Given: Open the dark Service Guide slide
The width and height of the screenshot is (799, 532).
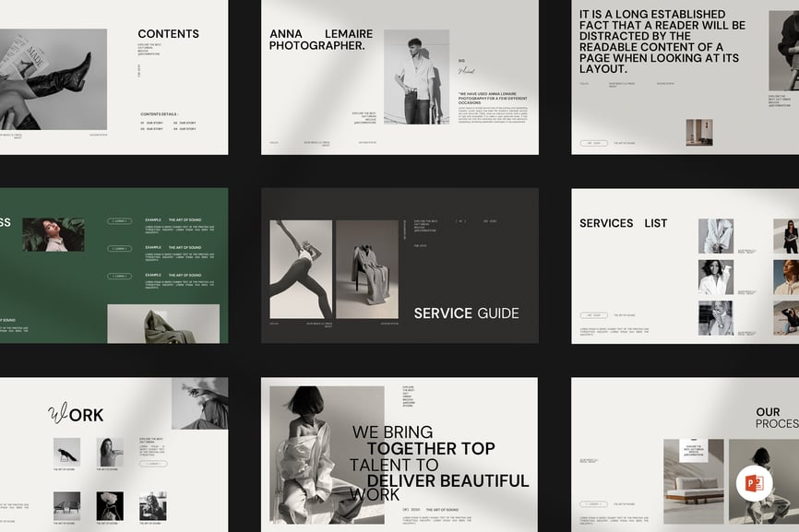Looking at the screenshot, I should (x=399, y=266).
